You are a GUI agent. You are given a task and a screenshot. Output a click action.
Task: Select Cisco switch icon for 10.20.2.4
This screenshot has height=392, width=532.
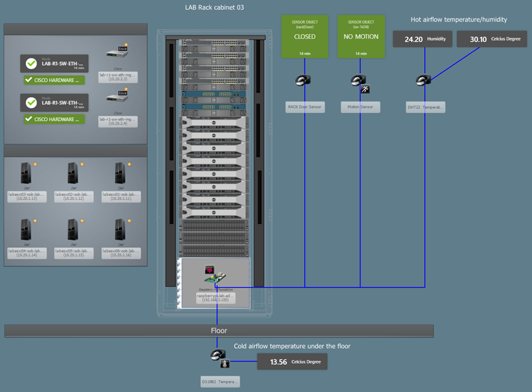(118, 96)
